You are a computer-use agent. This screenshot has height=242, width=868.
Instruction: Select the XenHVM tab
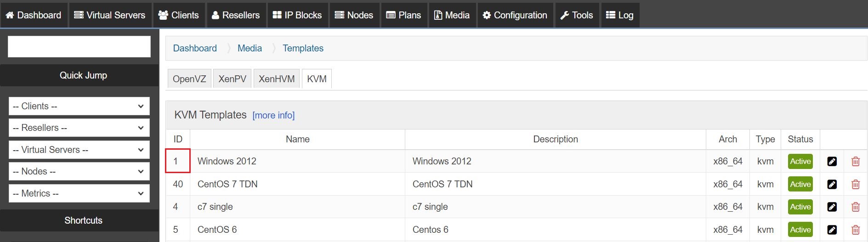(277, 79)
